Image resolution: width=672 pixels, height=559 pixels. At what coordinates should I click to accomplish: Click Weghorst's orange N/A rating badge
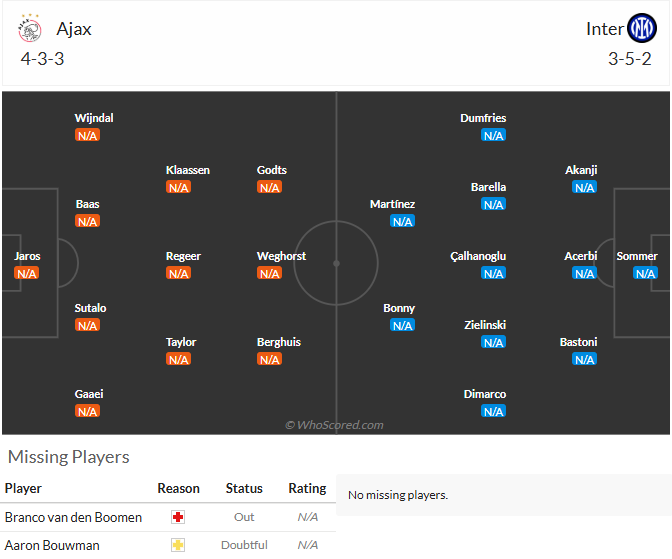[269, 273]
